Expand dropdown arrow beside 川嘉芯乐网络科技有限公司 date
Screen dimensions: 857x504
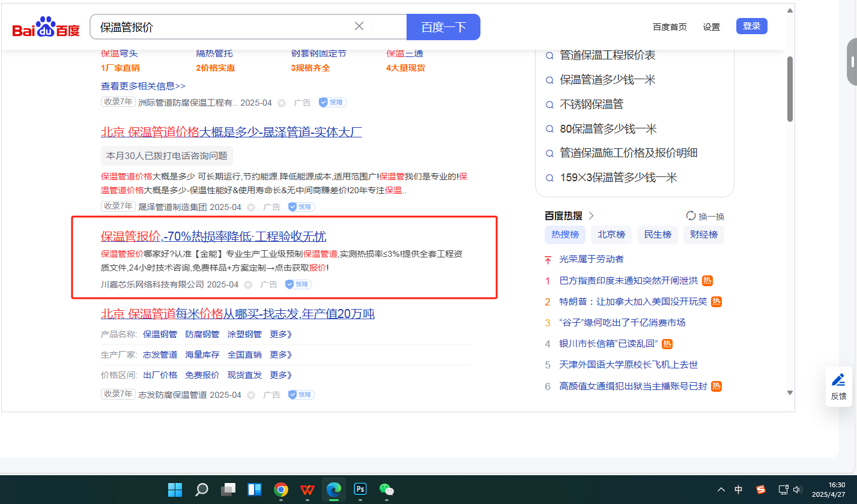248,284
